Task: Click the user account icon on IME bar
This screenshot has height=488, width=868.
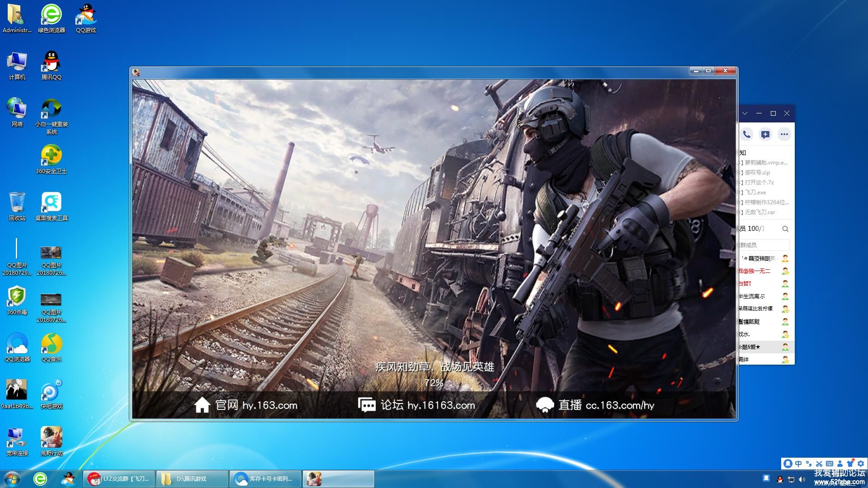Action: tap(840, 464)
